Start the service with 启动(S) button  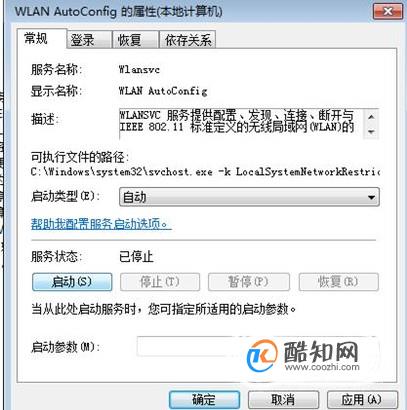pos(72,282)
